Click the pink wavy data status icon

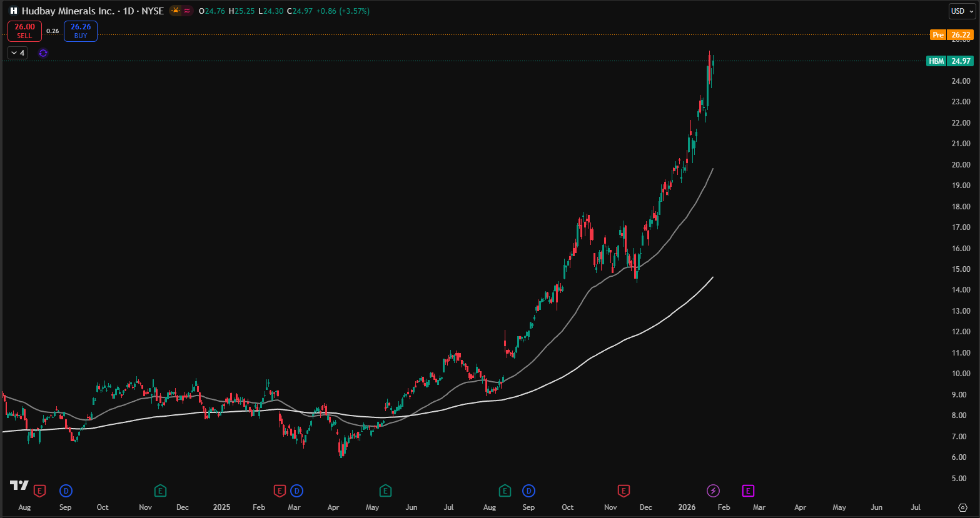[187, 11]
